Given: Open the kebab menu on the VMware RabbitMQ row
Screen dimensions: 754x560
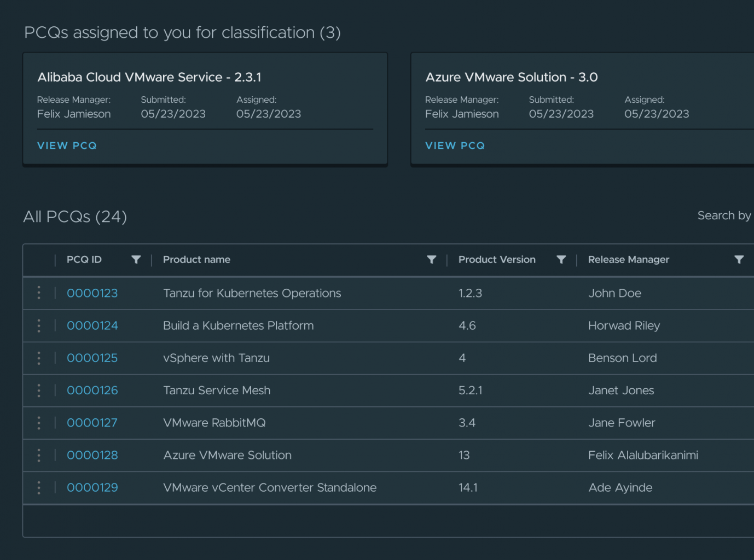Looking at the screenshot, I should 38,423.
